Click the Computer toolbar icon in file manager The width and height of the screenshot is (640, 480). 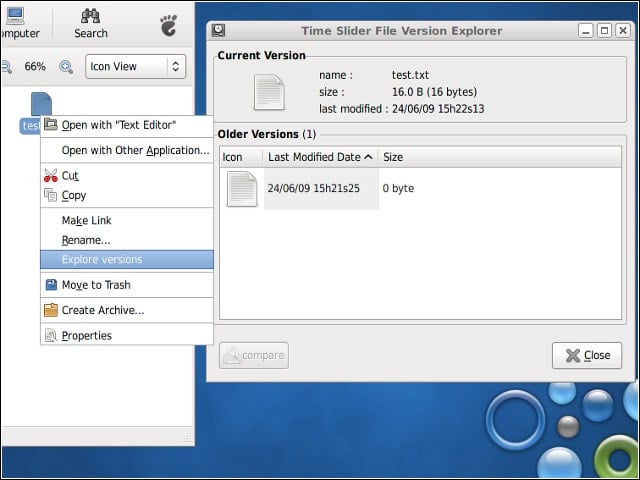click(x=15, y=16)
